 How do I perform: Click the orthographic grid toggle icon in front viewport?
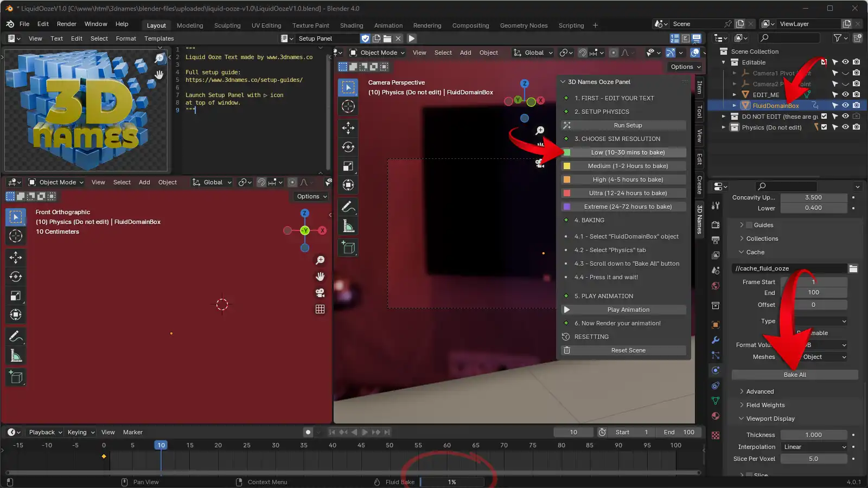pos(320,309)
